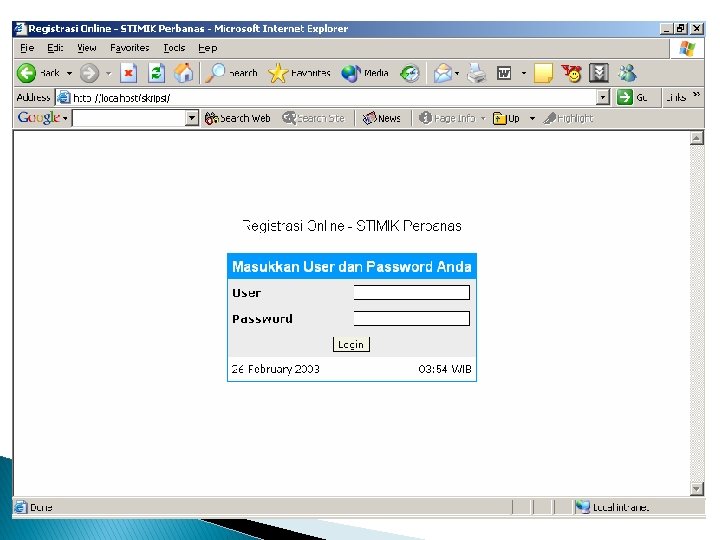Expand the Links toolbar chevron
The width and height of the screenshot is (720, 540).
[697, 95]
